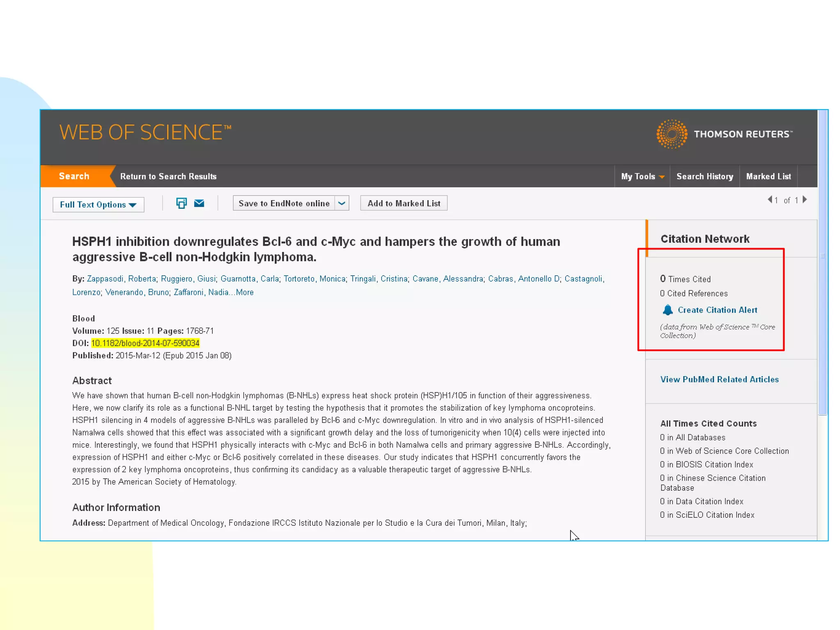Click Return to Search Results link
The width and height of the screenshot is (840, 630).
pos(168,176)
